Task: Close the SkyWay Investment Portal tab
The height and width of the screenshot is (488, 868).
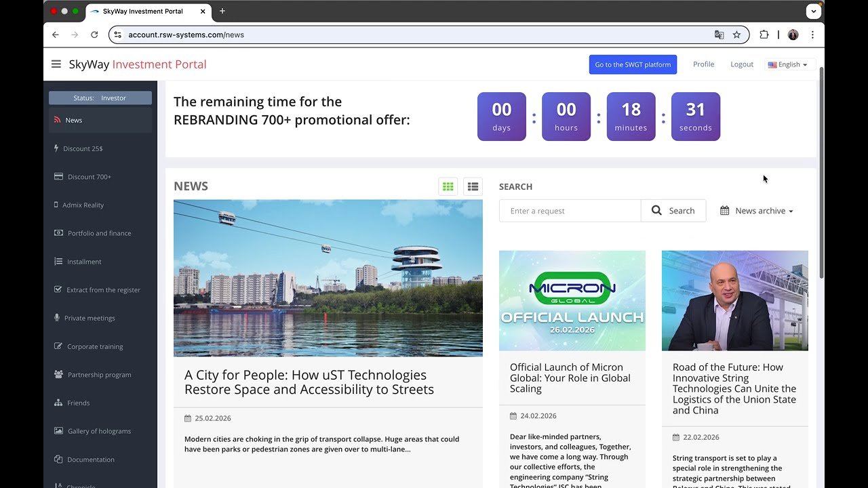Action: point(203,11)
